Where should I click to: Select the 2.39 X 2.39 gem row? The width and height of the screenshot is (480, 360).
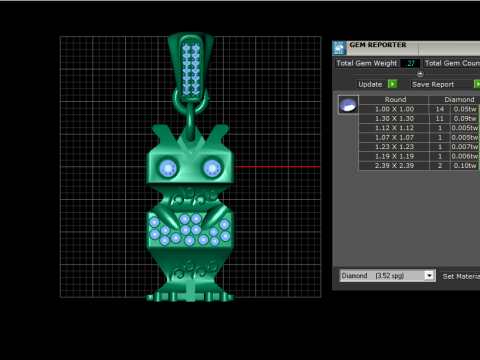[x=419, y=166]
